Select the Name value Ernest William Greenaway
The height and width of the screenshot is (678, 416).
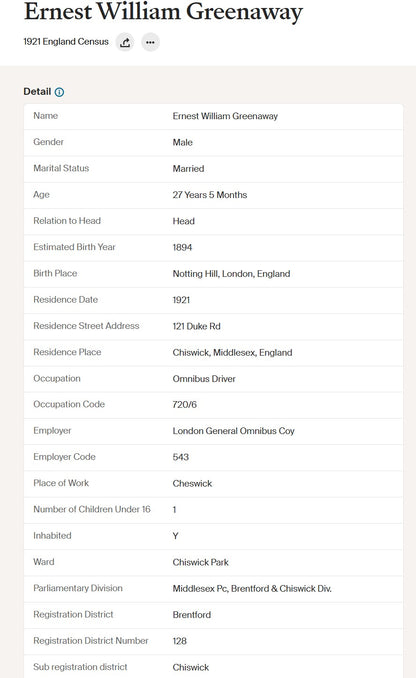click(225, 116)
